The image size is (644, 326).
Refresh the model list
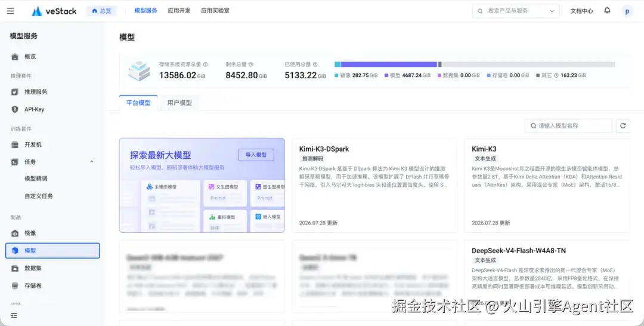623,126
